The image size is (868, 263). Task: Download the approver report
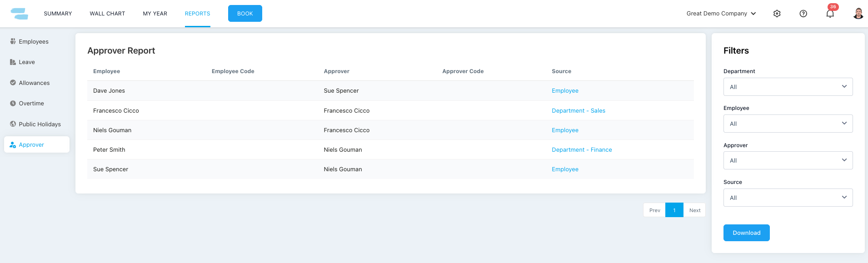tap(746, 233)
